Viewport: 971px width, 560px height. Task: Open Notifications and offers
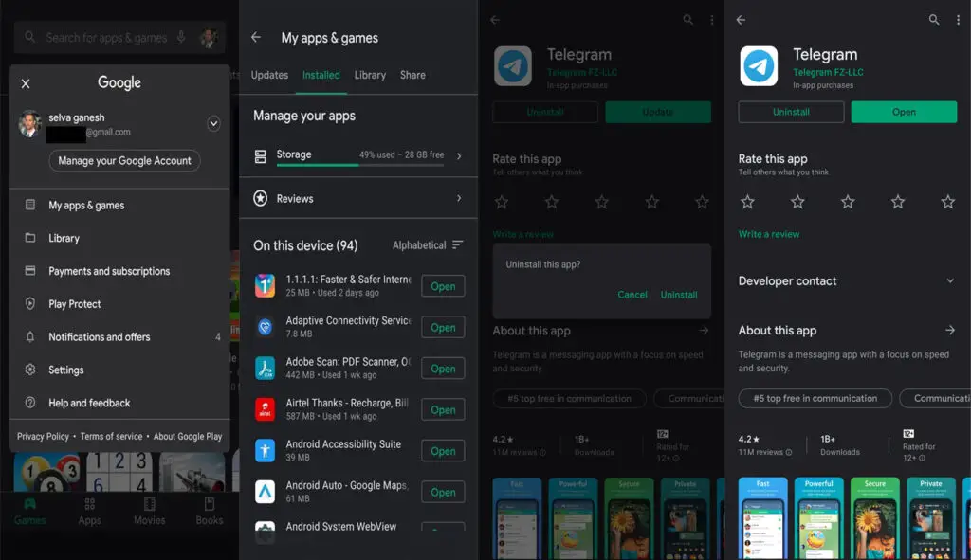click(120, 337)
